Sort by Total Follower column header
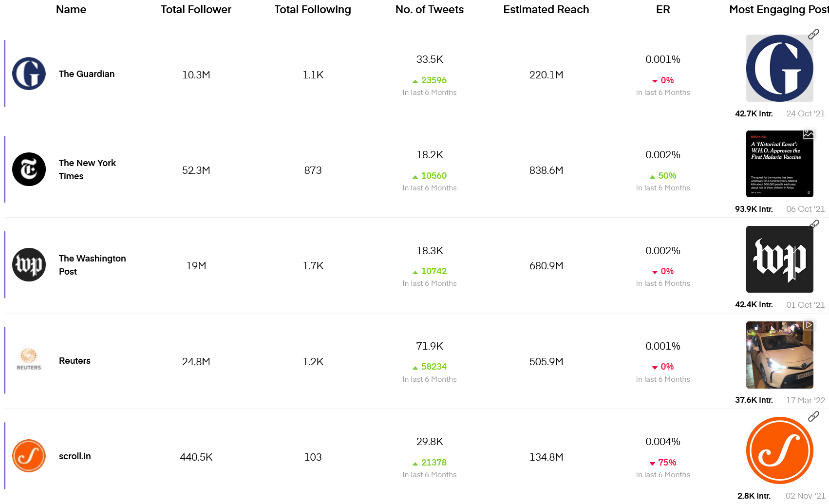This screenshot has height=504, width=829. [196, 9]
